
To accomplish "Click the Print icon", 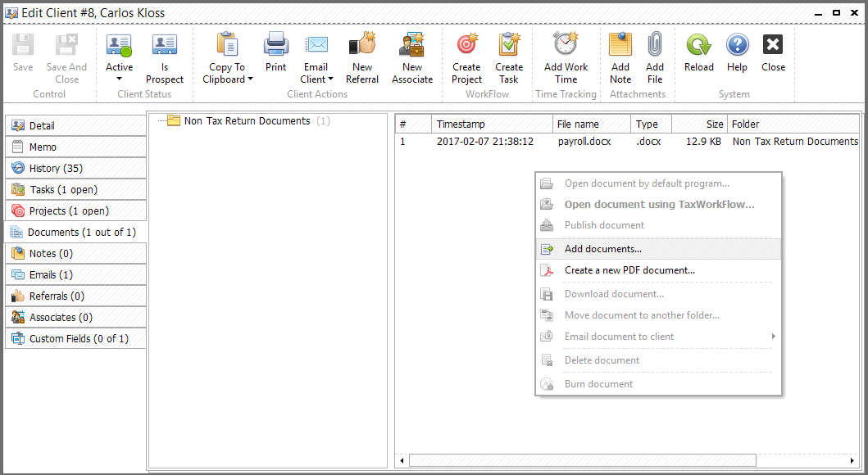I will (275, 45).
